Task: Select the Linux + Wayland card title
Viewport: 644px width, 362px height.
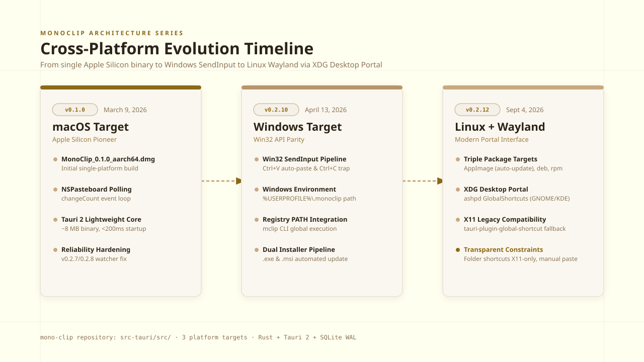Action: (500, 127)
